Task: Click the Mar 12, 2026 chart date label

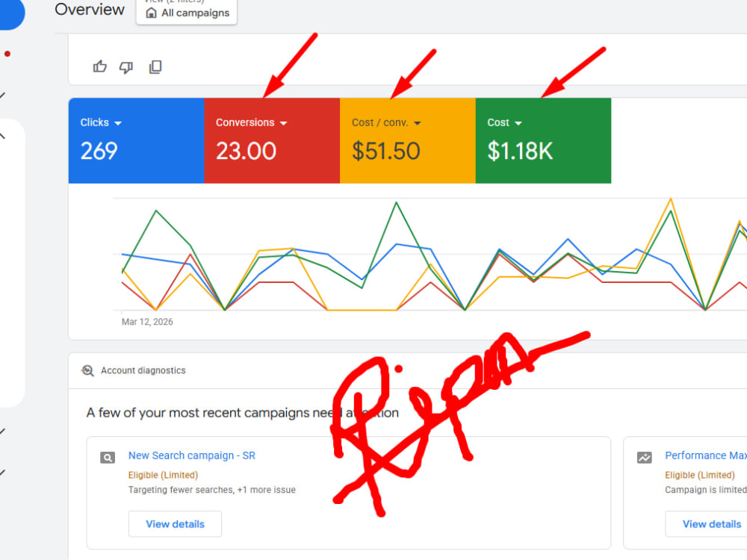Action: pyautogui.click(x=147, y=322)
